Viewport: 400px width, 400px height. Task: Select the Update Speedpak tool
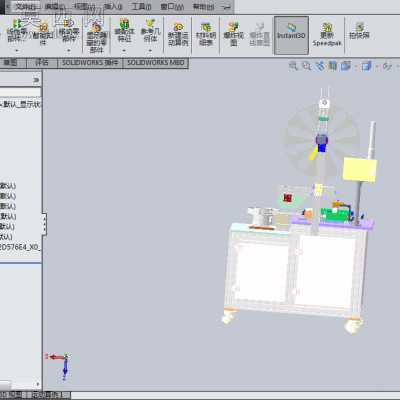tap(327, 34)
